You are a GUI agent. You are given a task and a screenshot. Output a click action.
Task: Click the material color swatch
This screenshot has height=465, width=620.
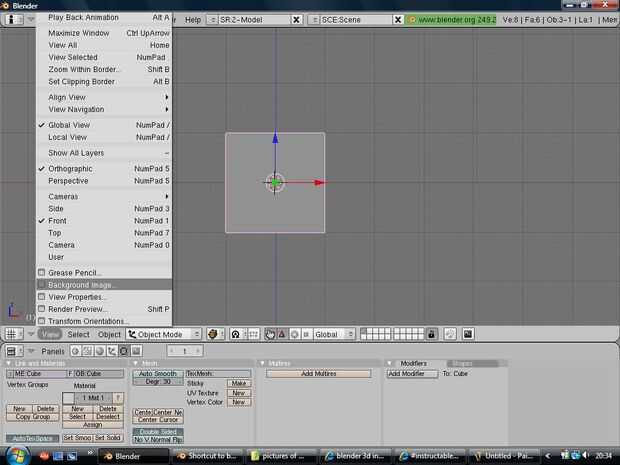(x=68, y=398)
